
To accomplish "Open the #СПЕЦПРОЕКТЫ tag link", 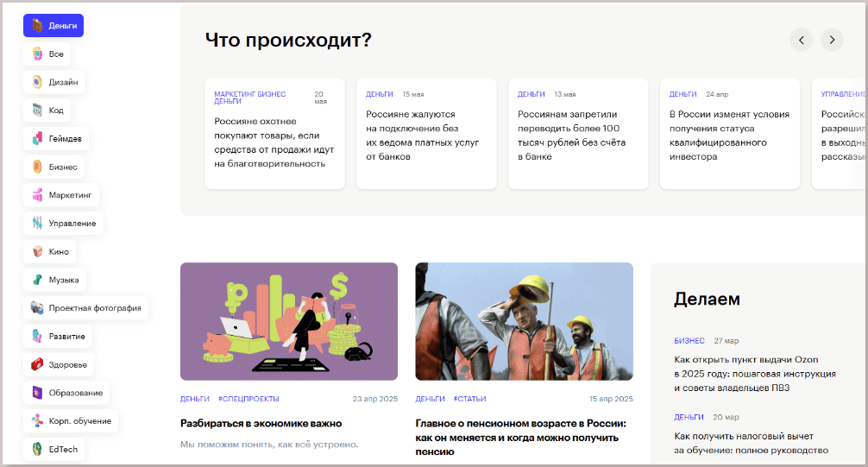I will (x=248, y=399).
